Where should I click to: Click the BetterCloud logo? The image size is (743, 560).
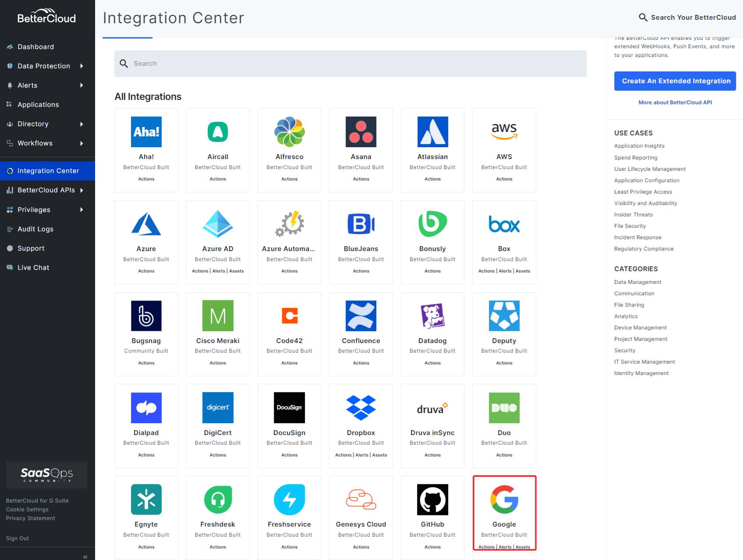[46, 17]
